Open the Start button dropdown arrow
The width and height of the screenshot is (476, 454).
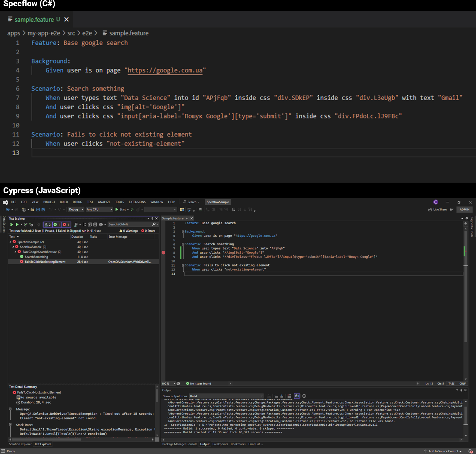pyautogui.click(x=128, y=210)
